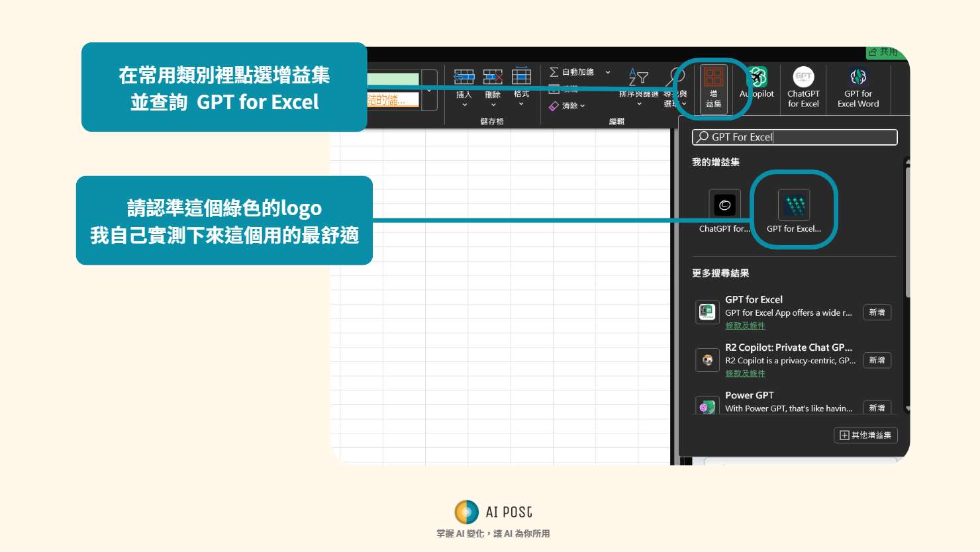
Task: Click the Format cells (格式) icon
Action: tap(521, 77)
